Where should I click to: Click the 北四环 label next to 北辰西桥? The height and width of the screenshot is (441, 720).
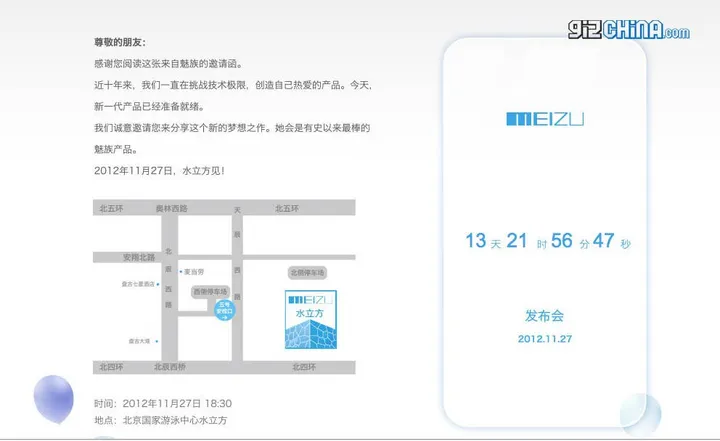tap(112, 367)
